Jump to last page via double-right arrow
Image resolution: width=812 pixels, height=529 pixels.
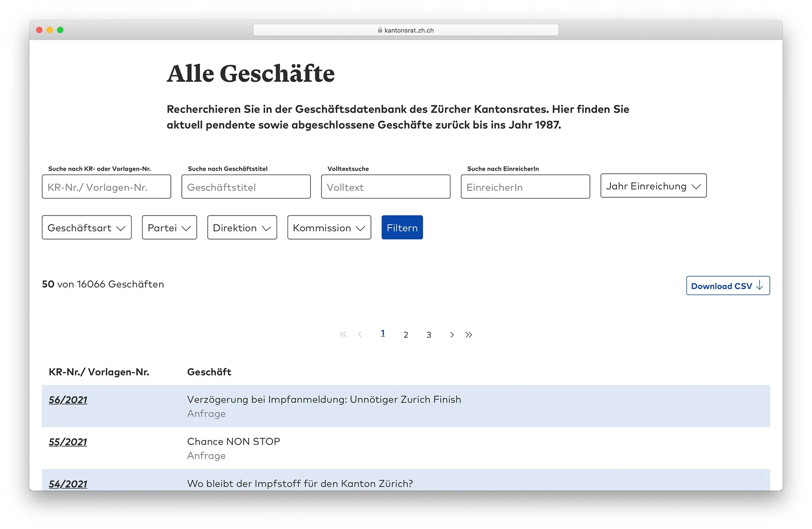pyautogui.click(x=469, y=334)
